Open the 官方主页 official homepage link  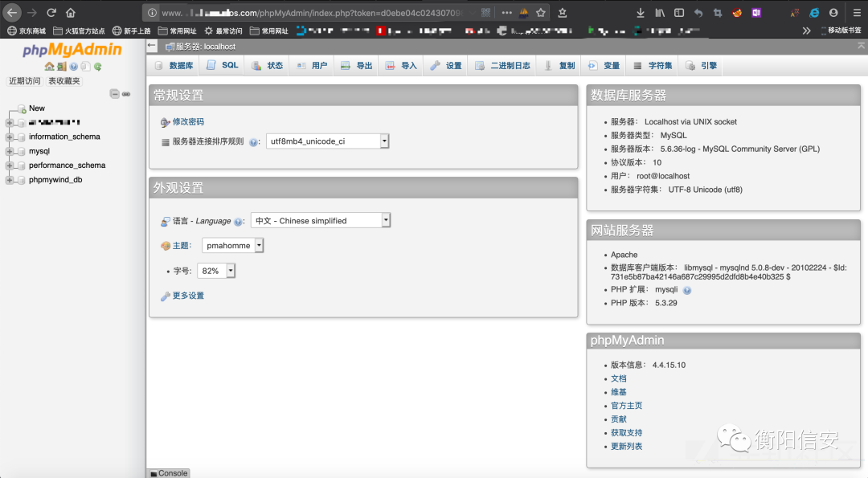(x=627, y=406)
